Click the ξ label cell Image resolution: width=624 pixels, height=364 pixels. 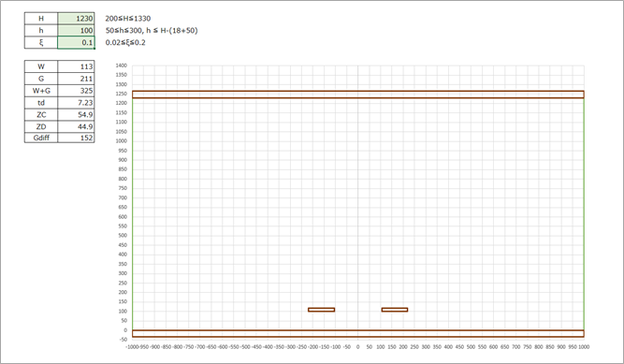pyautogui.click(x=41, y=42)
